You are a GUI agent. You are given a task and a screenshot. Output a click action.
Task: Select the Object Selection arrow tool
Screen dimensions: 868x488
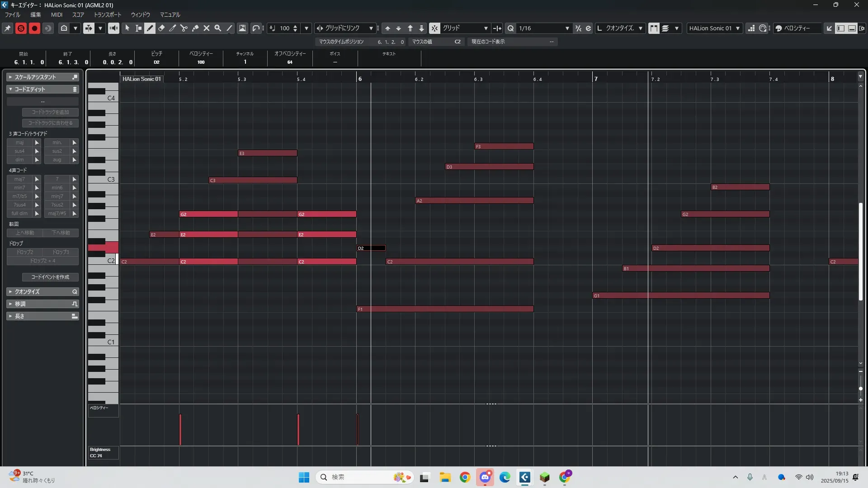click(127, 28)
